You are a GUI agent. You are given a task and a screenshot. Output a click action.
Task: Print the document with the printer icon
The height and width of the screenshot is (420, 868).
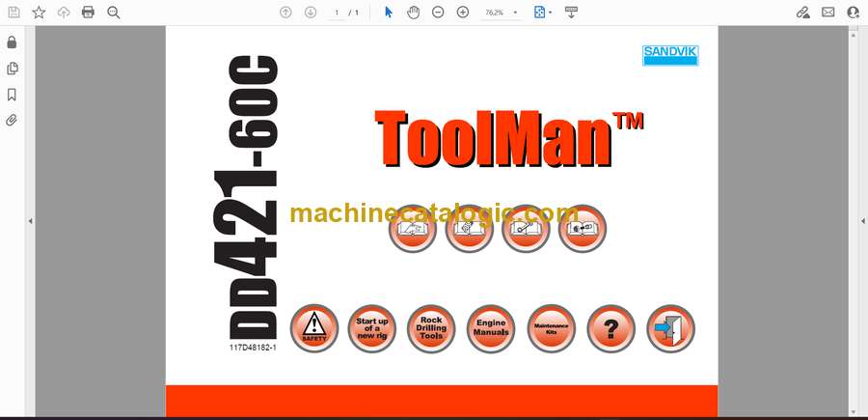tap(88, 13)
